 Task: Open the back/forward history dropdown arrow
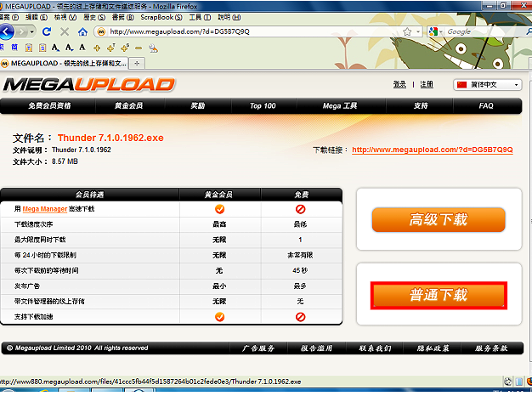(32, 32)
